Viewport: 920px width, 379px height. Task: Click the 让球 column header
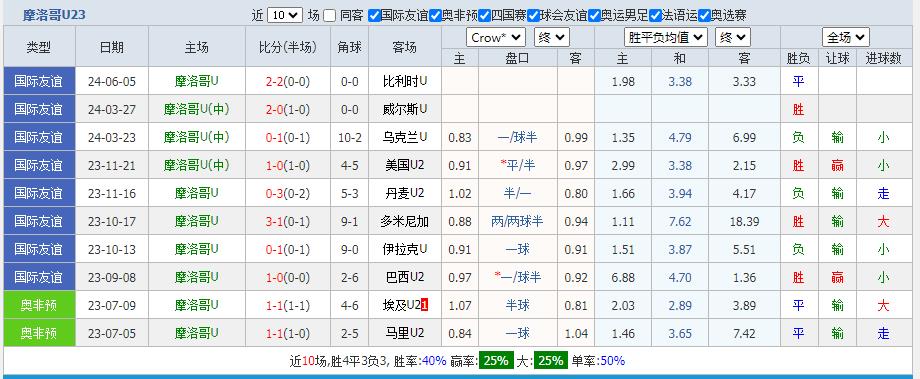837,58
